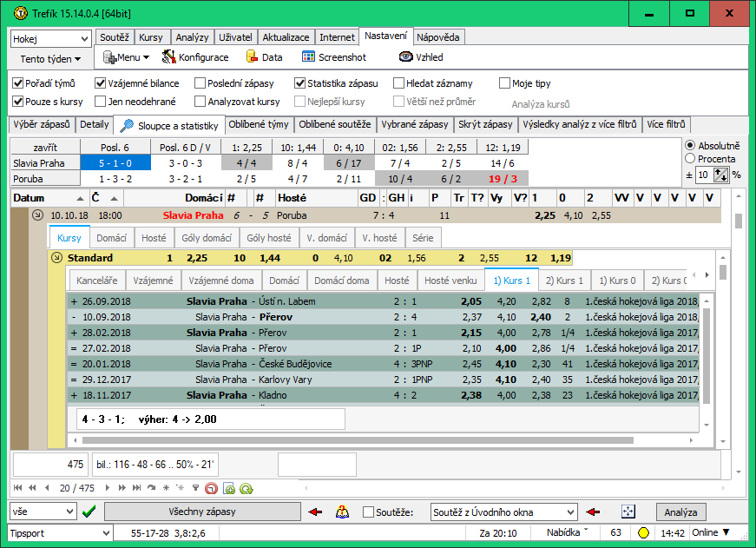Collapse the Slavia Praha match row
This screenshot has height=548, width=756.
click(37, 215)
